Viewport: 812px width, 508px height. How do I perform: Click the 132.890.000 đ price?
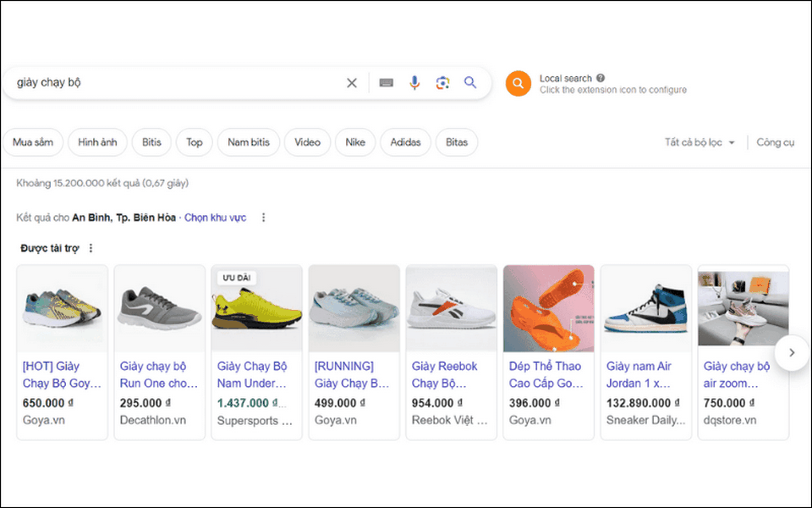click(643, 403)
